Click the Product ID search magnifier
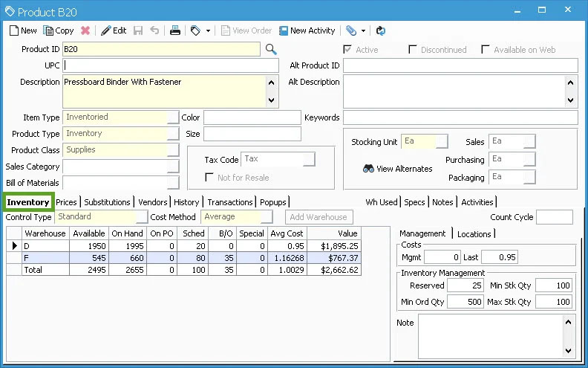This screenshot has height=368, width=588. (x=271, y=49)
